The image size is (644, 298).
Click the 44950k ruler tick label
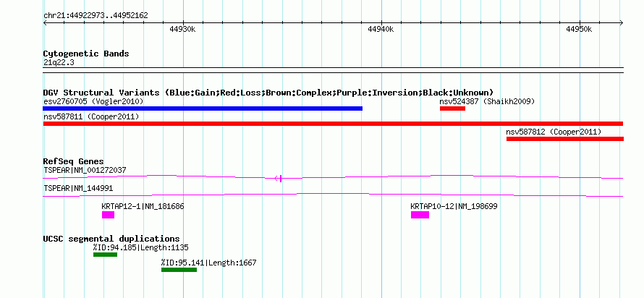[x=579, y=29]
